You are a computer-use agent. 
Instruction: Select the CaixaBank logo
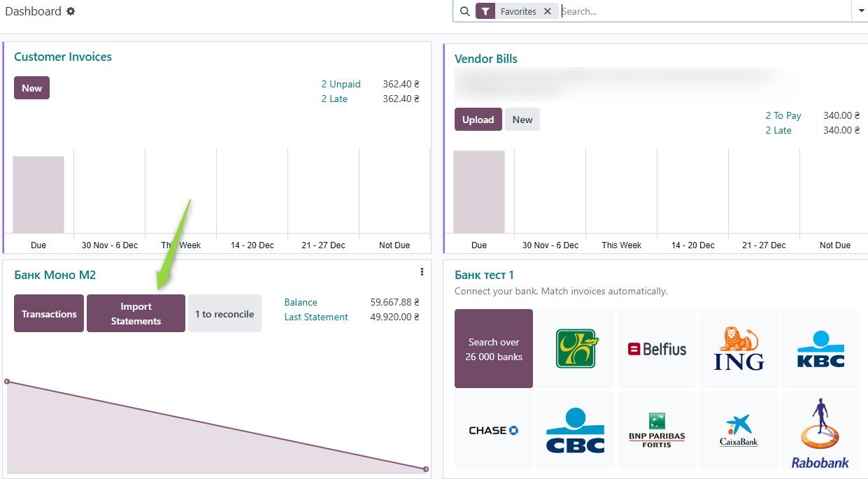(x=739, y=430)
